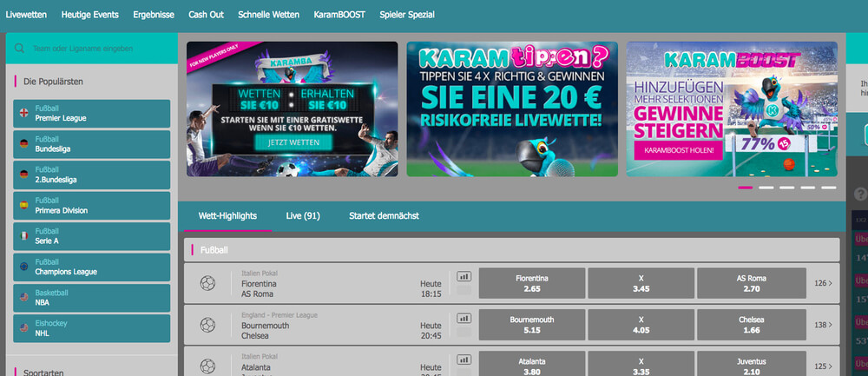
Task: Open Livewetten in top menu
Action: pyautogui.click(x=26, y=15)
